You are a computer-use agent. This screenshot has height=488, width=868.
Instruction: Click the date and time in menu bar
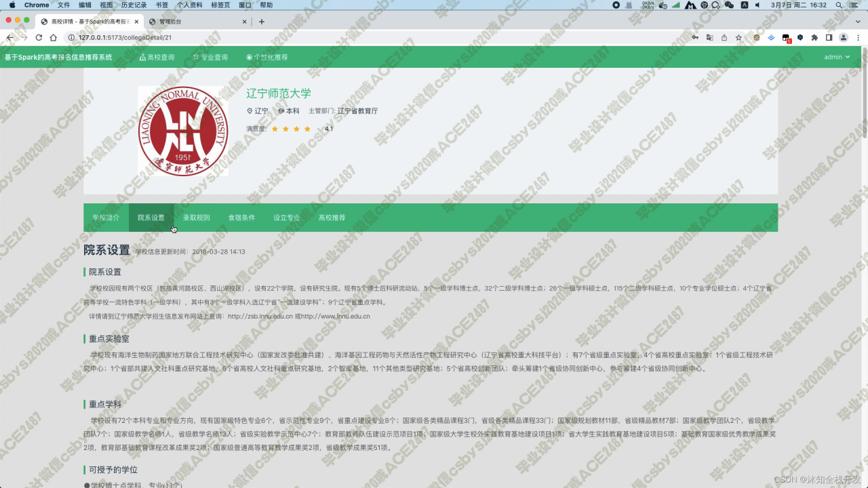pyautogui.click(x=799, y=5)
